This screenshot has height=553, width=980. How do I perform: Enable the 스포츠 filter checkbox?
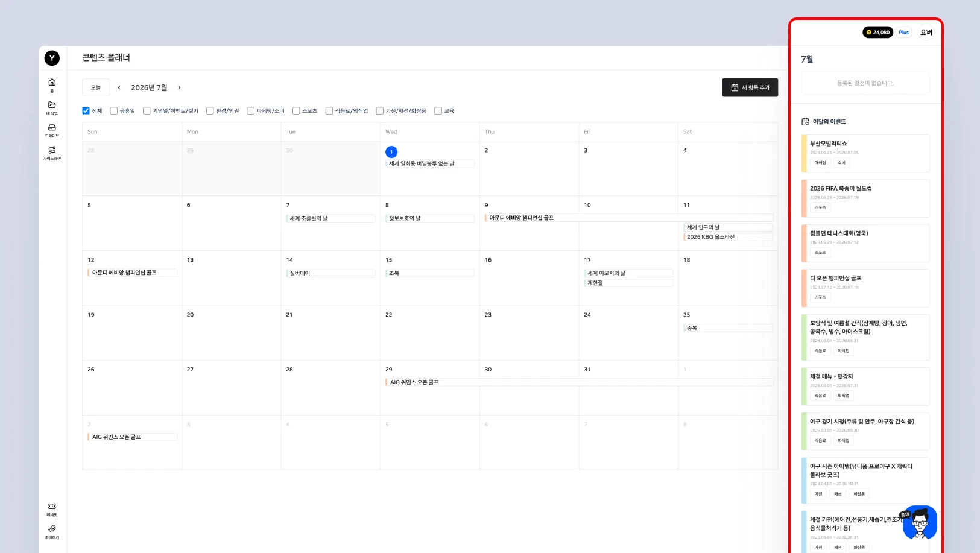coord(296,111)
